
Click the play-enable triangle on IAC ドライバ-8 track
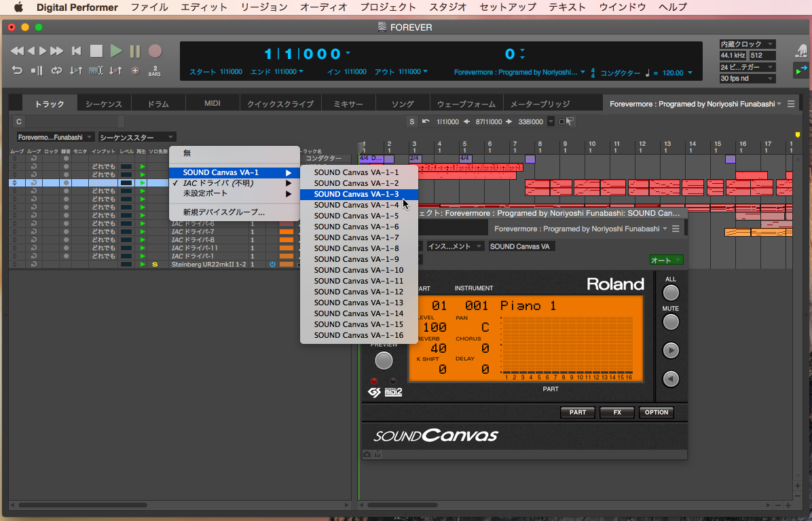(x=143, y=240)
